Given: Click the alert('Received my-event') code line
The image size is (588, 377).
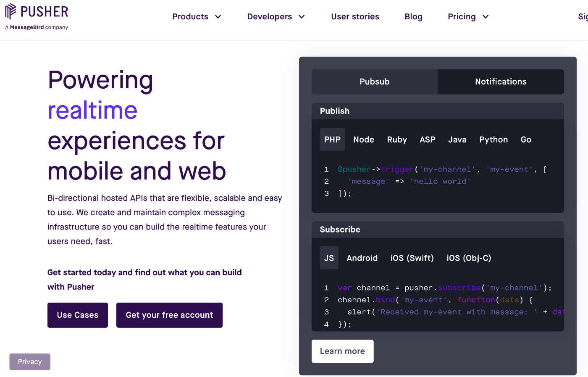Looking at the screenshot, I should click(456, 312).
